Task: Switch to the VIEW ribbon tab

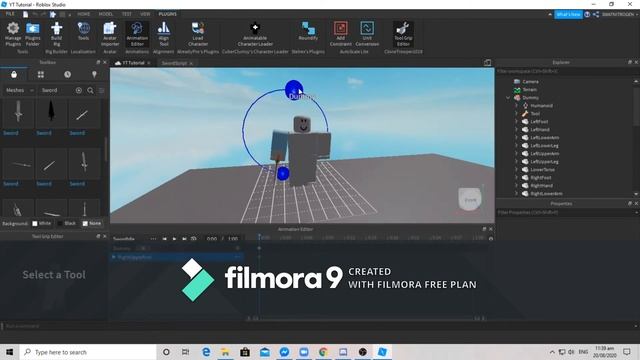Action: click(x=145, y=14)
